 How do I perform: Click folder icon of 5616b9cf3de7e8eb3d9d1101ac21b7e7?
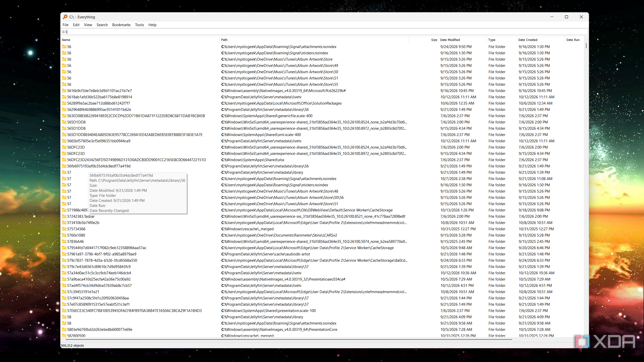click(x=64, y=90)
